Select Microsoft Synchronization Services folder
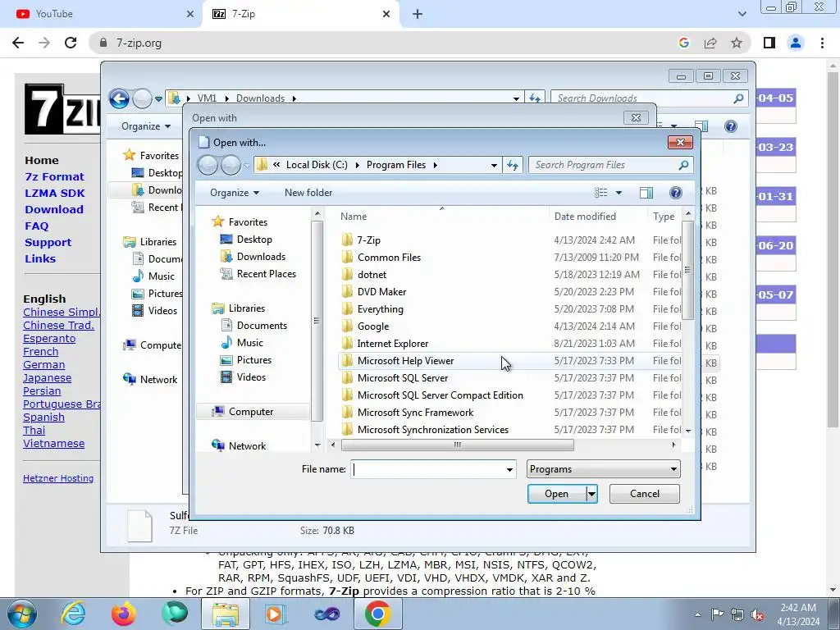Screen dimensions: 840x630 click(433, 429)
